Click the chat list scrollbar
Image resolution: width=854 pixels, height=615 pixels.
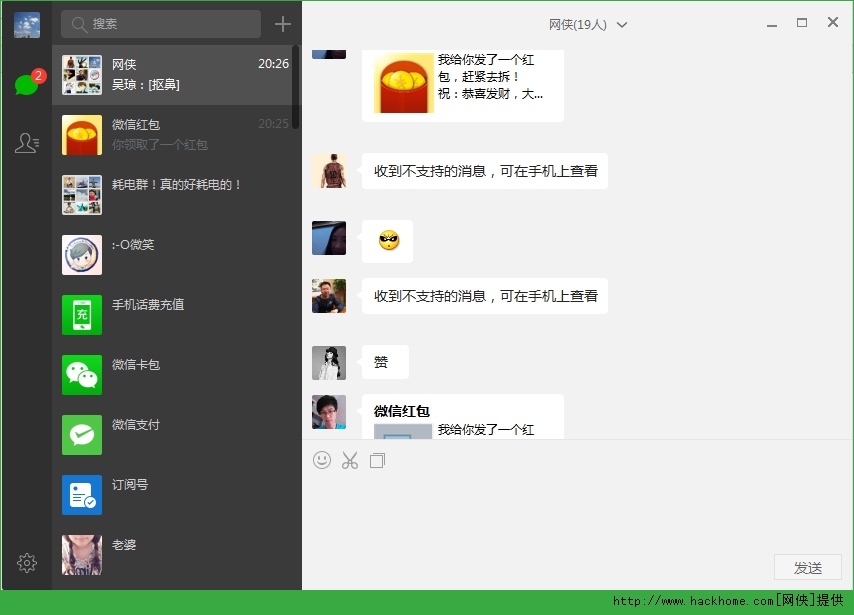pyautogui.click(x=295, y=87)
